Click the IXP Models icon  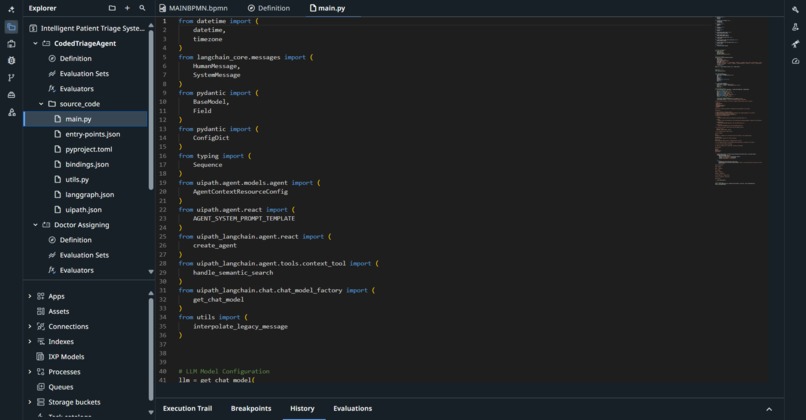41,357
